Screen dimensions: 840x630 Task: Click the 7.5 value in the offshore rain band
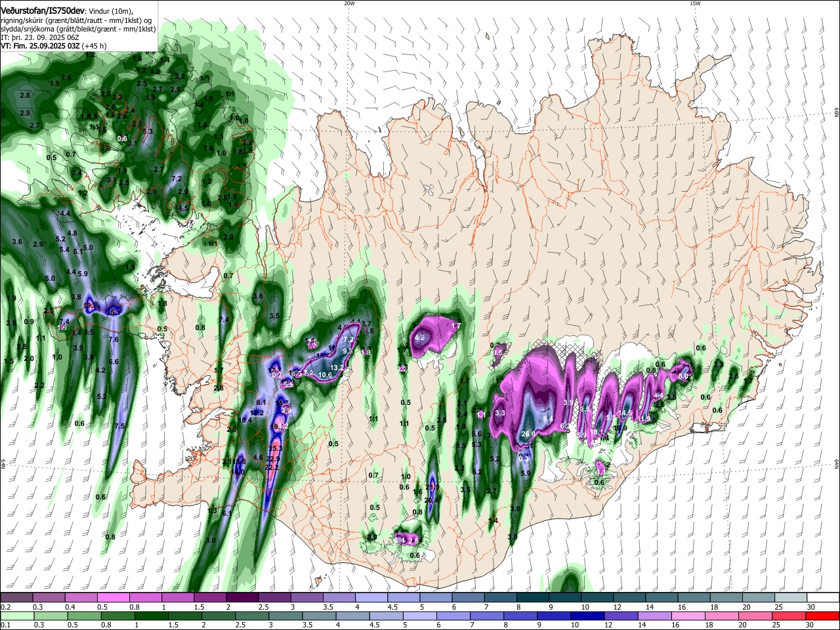[119, 426]
